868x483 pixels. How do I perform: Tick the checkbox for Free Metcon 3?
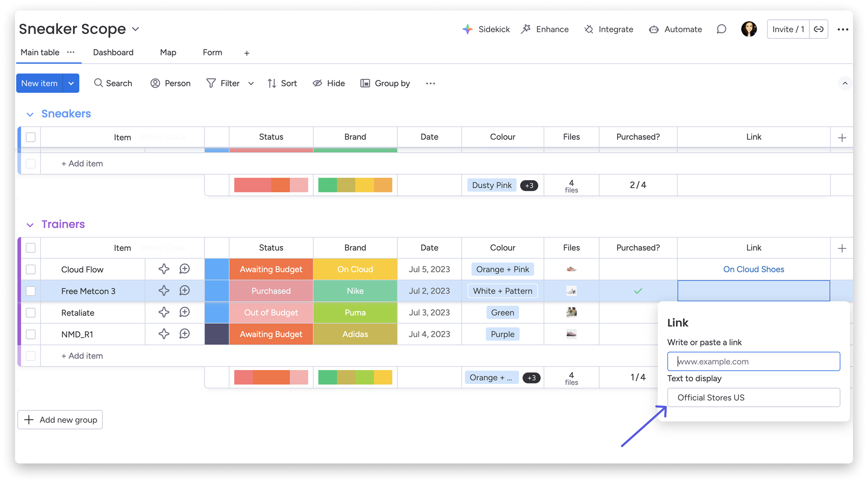coord(31,291)
